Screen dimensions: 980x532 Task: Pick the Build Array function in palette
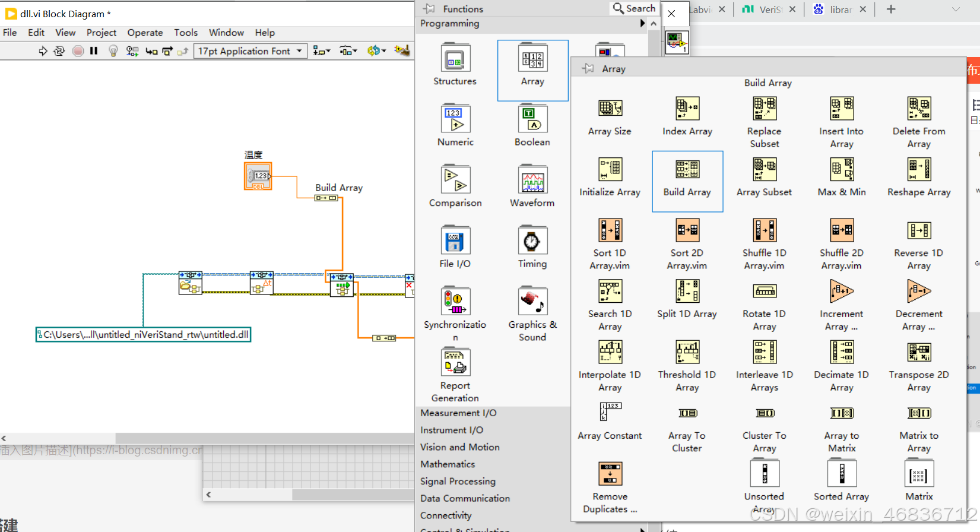[x=687, y=181]
